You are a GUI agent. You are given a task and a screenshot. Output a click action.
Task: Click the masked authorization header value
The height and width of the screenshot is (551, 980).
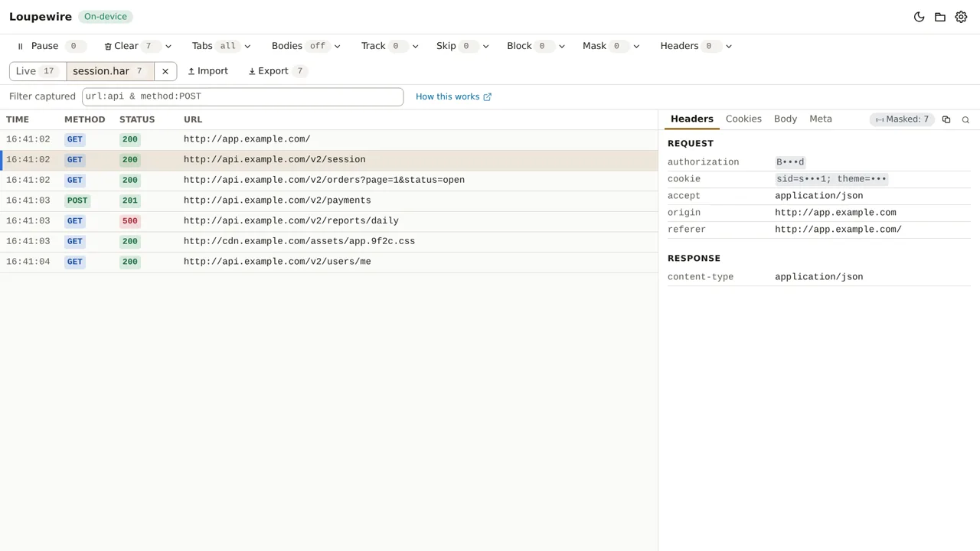click(790, 162)
